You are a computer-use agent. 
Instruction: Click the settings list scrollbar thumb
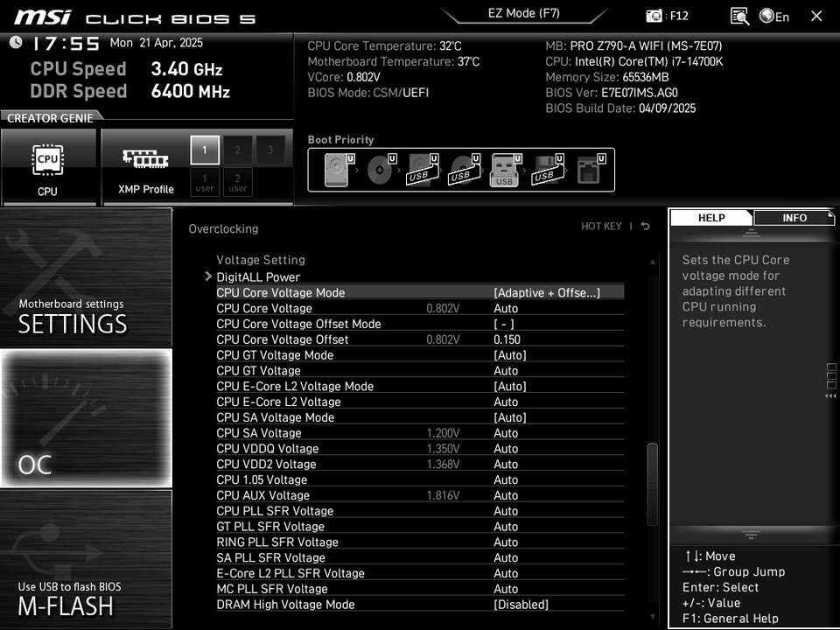click(652, 484)
